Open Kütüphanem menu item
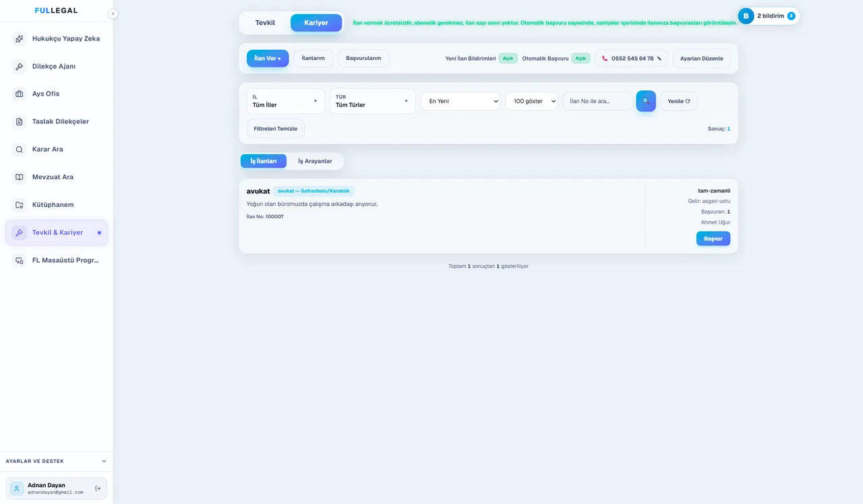863x504 pixels. pyautogui.click(x=56, y=204)
